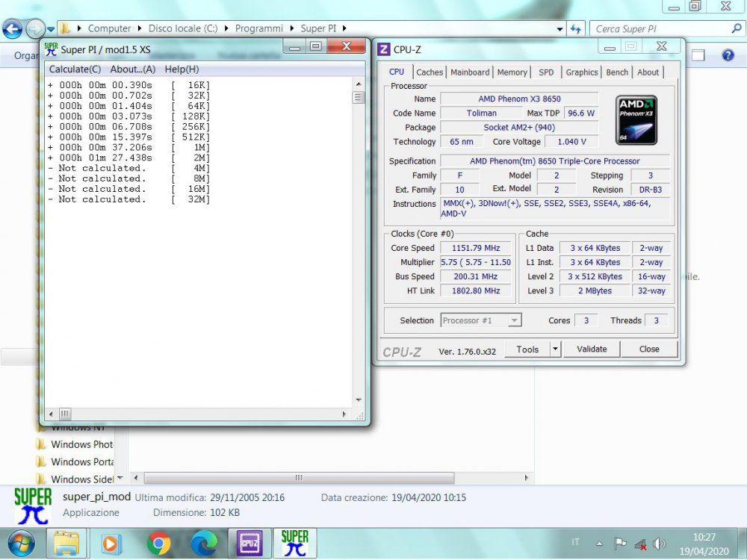Open the Calculate(C) menu in Super PI
The height and width of the screenshot is (560, 747).
[75, 69]
